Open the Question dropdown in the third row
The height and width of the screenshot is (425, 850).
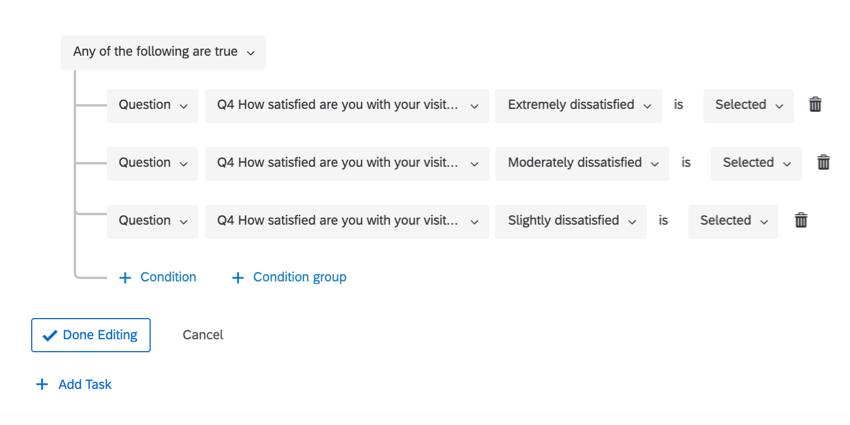153,221
